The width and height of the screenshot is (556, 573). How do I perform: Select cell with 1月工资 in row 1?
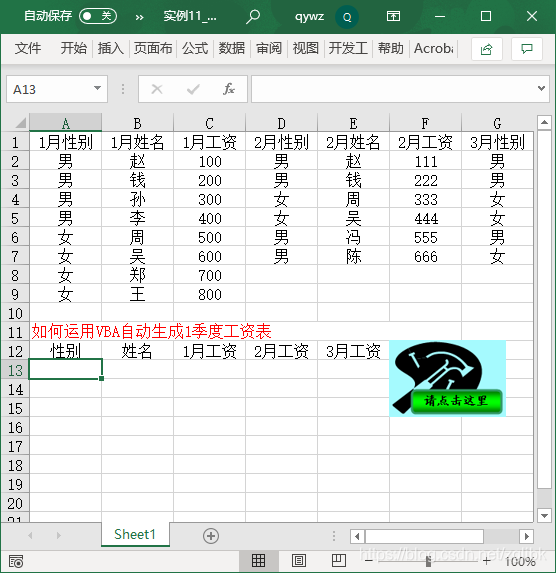209,142
